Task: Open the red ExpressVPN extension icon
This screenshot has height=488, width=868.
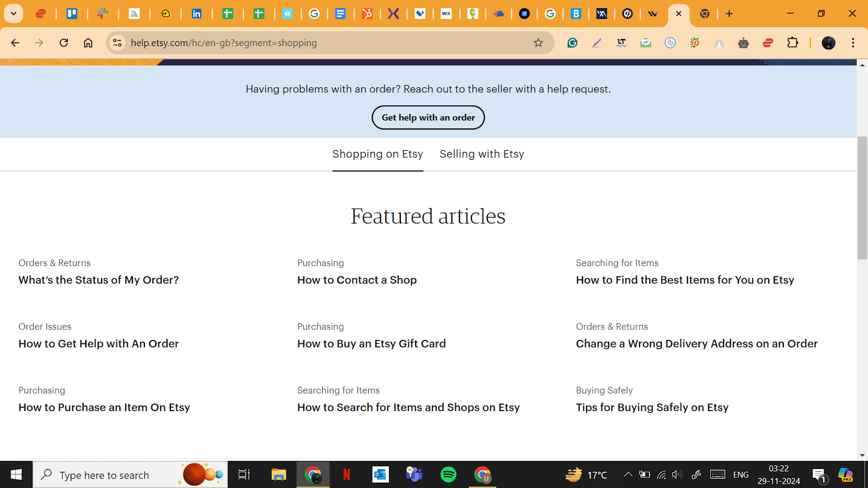Action: click(x=768, y=43)
